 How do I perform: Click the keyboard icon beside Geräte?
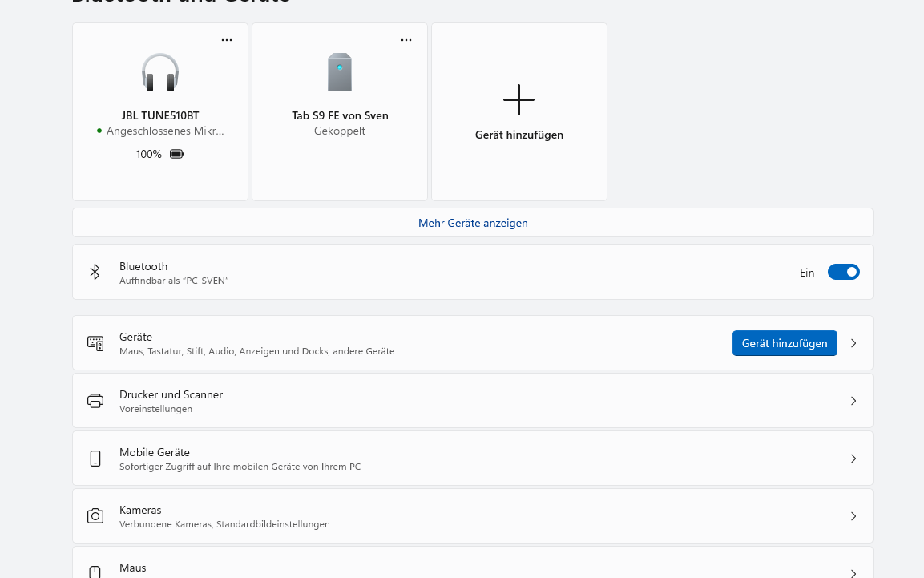(x=95, y=343)
